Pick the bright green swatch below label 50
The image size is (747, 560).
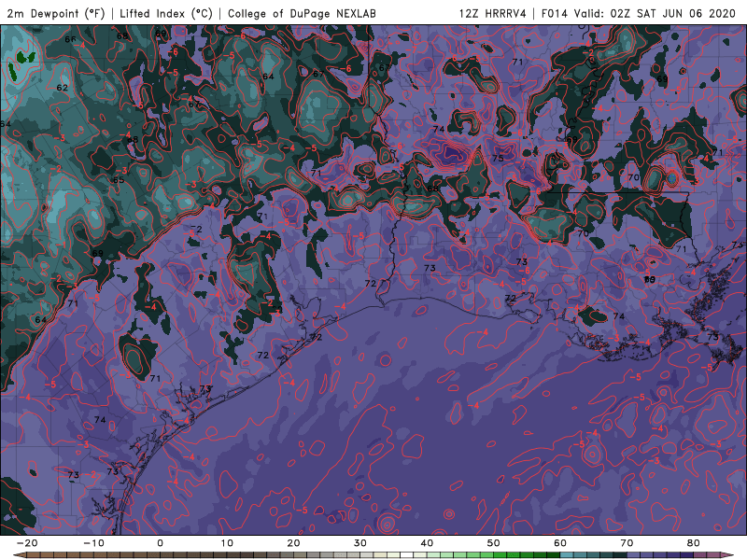(500, 555)
